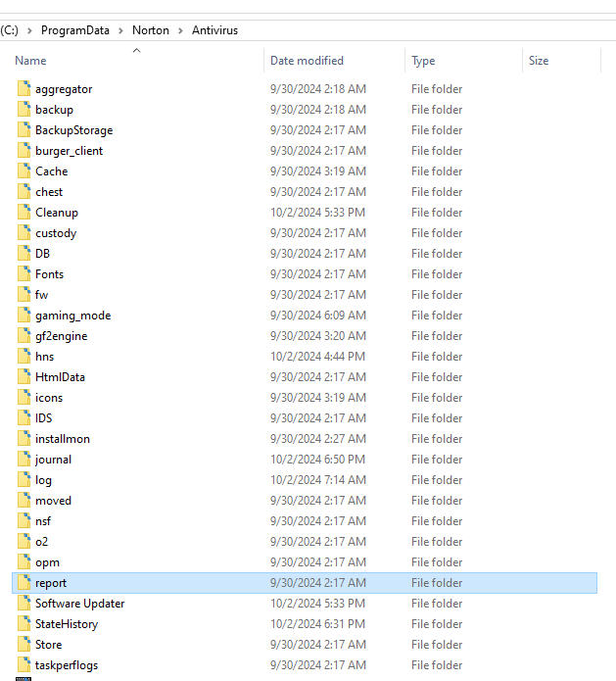Viewport: 616px width, 681px height.
Task: Select the chest folder icon
Action: [x=24, y=191]
